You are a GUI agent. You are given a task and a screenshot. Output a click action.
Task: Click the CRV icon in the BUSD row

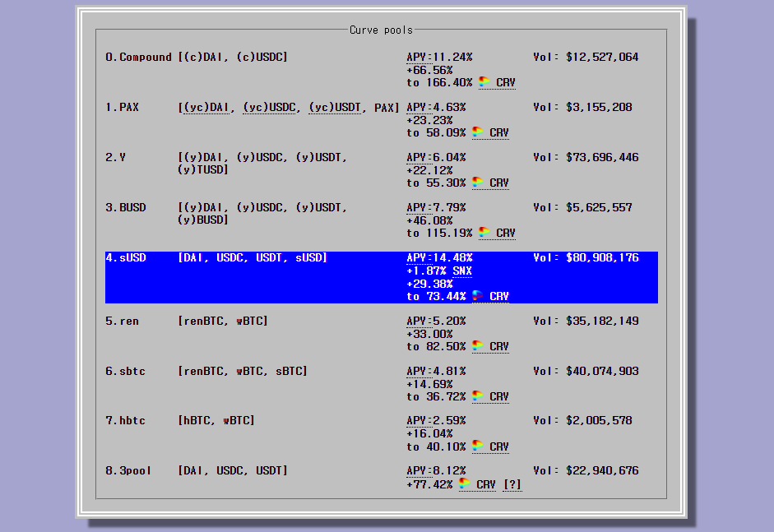point(484,232)
